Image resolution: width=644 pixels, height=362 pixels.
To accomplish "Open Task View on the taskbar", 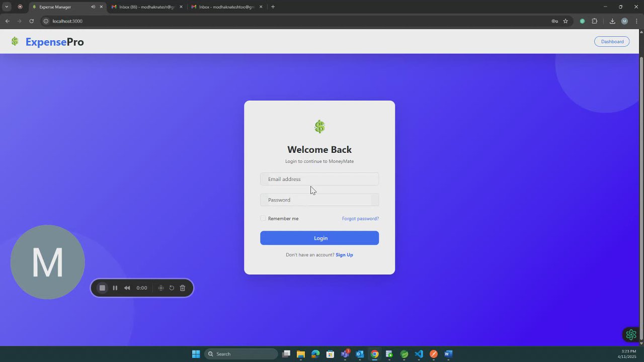I will 286,354.
